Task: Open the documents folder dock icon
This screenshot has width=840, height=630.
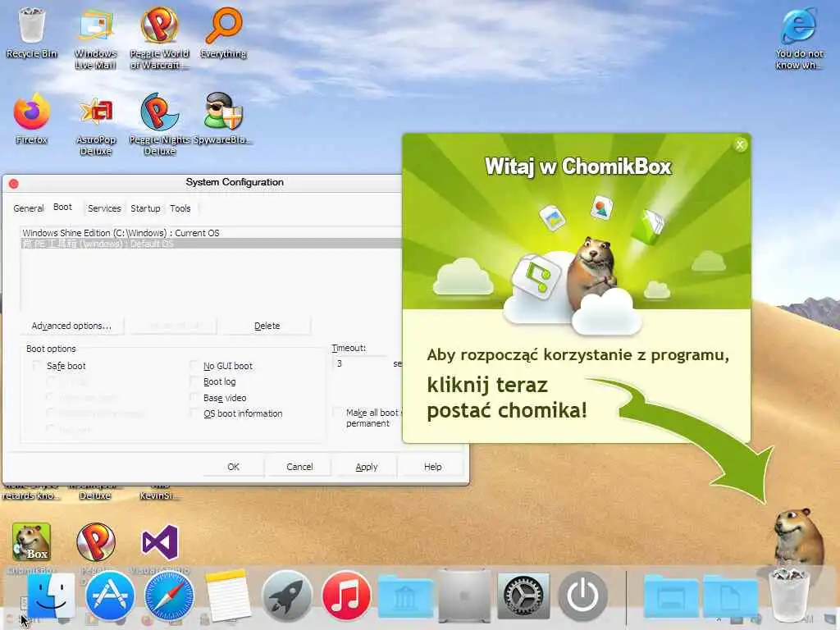Action: (x=729, y=596)
